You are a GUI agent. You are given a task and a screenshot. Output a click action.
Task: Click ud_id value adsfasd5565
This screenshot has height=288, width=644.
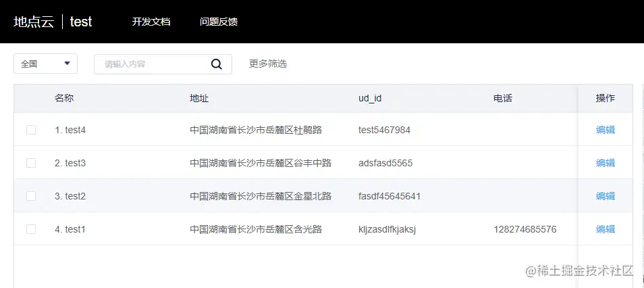tap(385, 163)
